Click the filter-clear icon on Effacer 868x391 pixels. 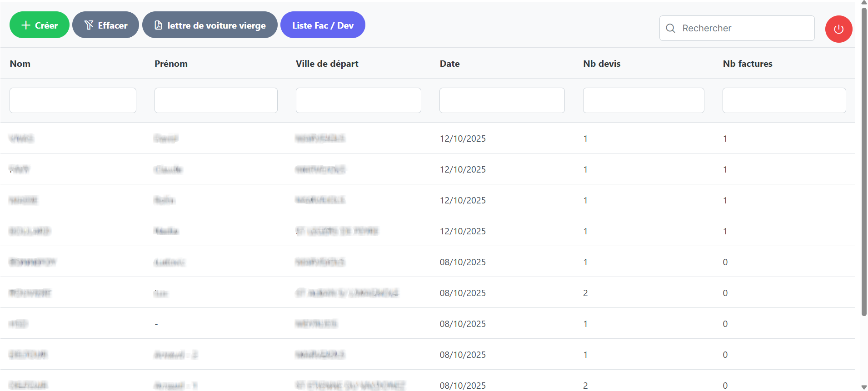point(89,25)
